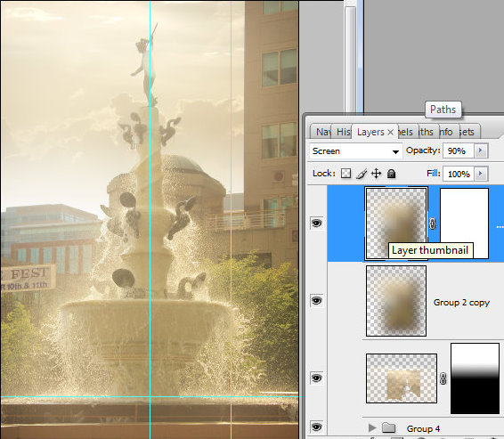Open the Fill slider arrow
Viewport: 504px width, 439px height.
[x=481, y=174]
